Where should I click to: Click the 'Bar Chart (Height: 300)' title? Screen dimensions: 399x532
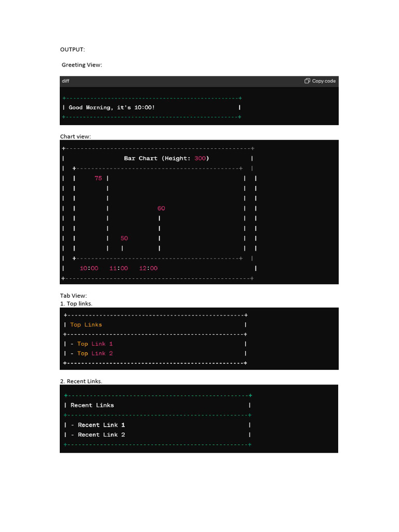(x=167, y=158)
